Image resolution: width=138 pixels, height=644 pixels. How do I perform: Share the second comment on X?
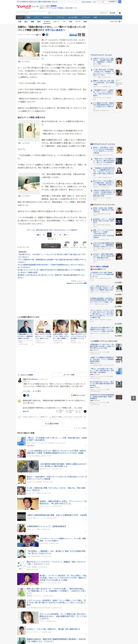pos(85,411)
